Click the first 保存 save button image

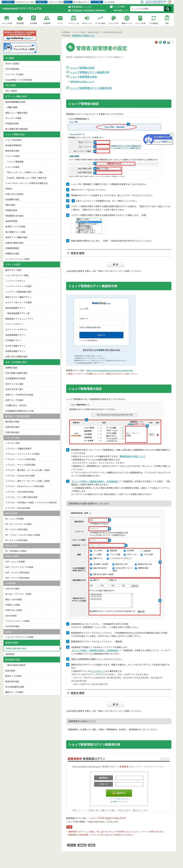[115, 264]
